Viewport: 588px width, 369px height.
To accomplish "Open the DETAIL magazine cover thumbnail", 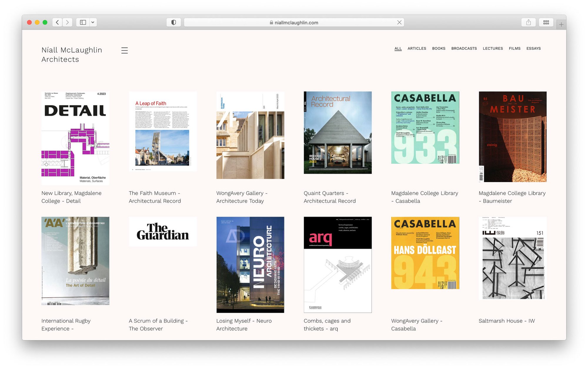I will click(x=75, y=138).
